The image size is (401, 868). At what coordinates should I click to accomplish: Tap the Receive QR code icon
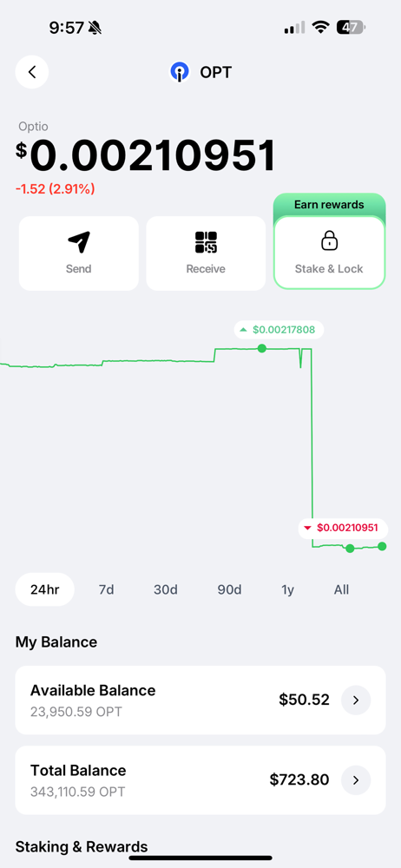coord(206,242)
